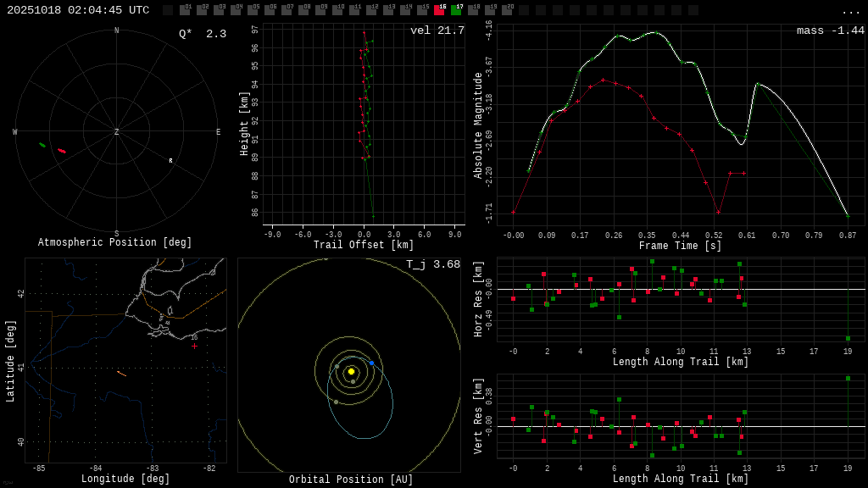Image resolution: width=868 pixels, height=488 pixels.
Task: Select the red station 16 cross on map
Action: 194,346
